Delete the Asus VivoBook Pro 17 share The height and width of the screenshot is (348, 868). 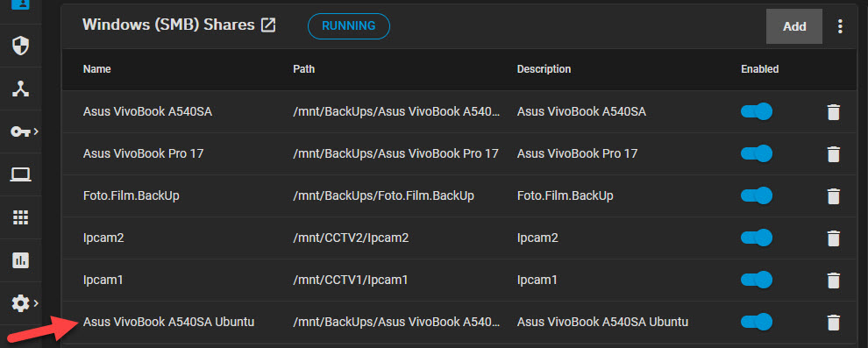(x=833, y=154)
